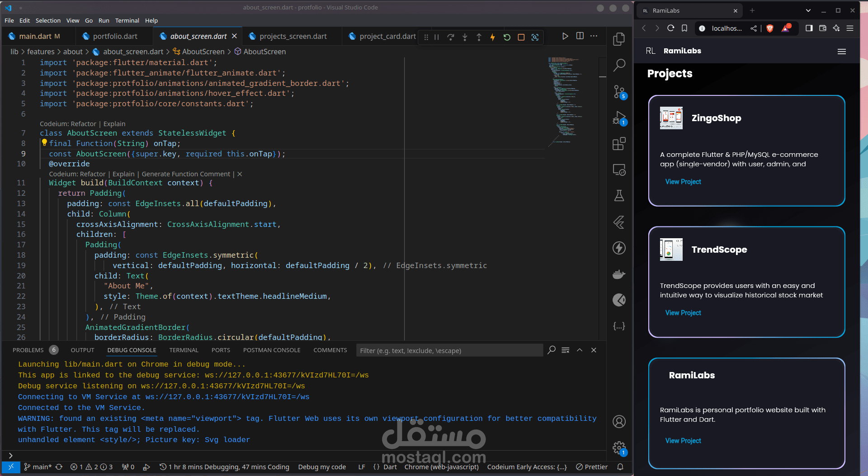Switch to the projects_screen.dart tab
The width and height of the screenshot is (868, 476).
[292, 36]
